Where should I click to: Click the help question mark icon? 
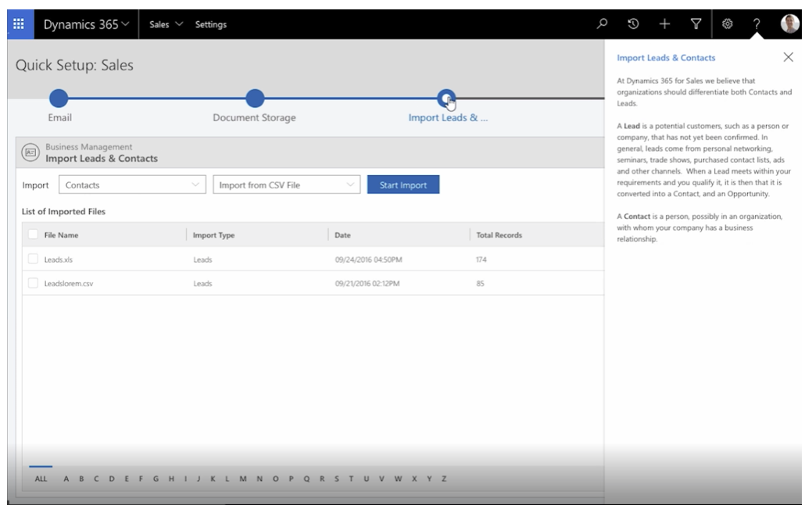tap(757, 23)
